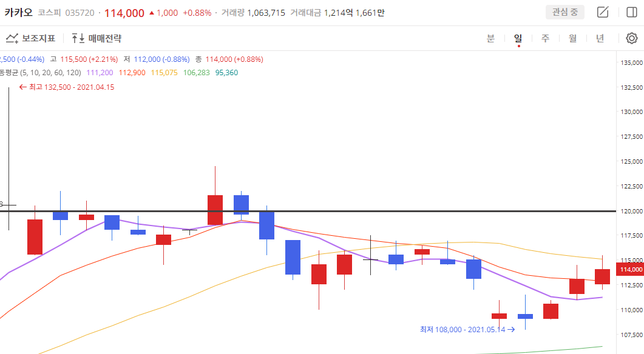The image size is (644, 354).
Task: Open the 매매전략 trading strategy menu
Action: 97,39
